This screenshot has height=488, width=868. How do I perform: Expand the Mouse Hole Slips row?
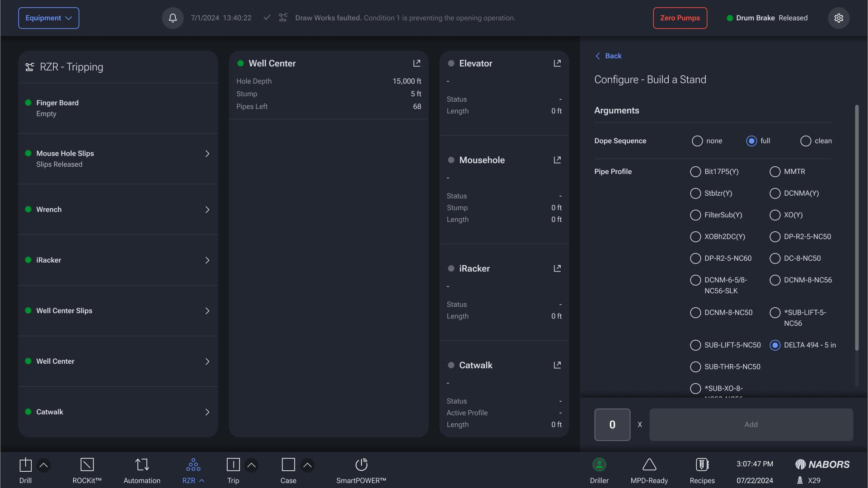207,154
